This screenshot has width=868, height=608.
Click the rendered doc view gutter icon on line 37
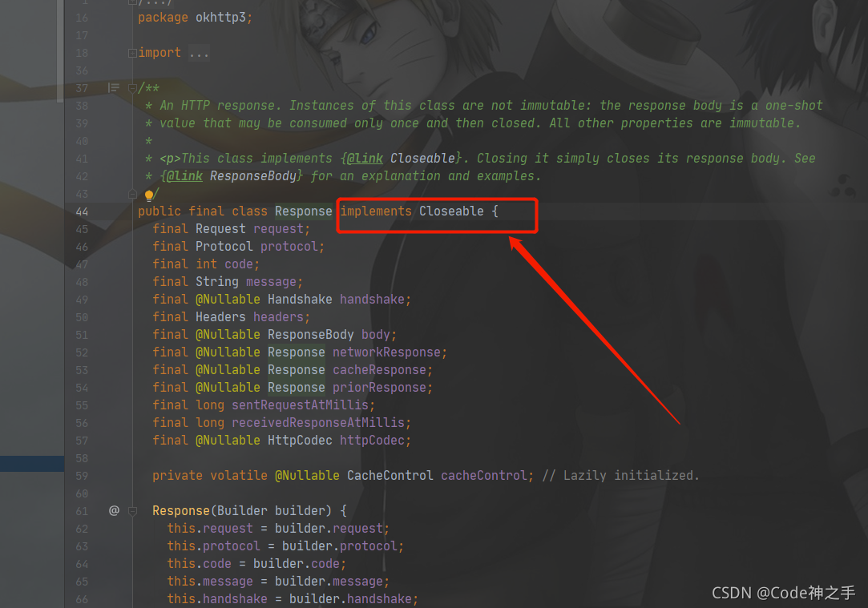[x=114, y=88]
